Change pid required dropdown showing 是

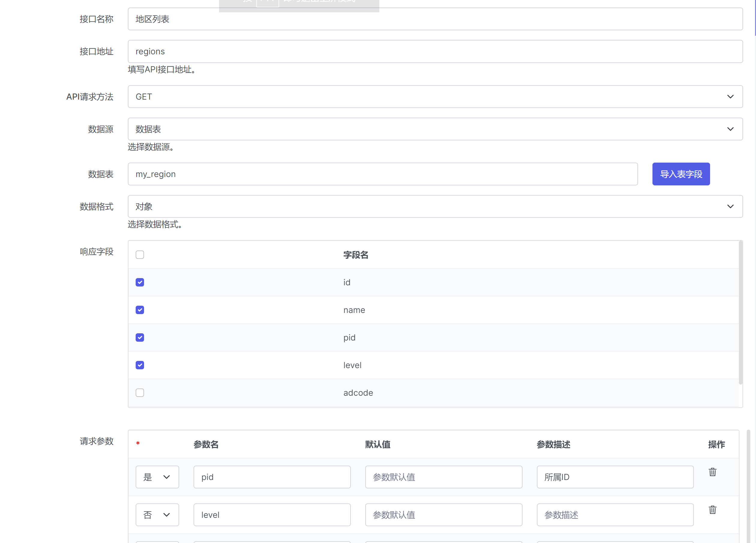click(157, 477)
